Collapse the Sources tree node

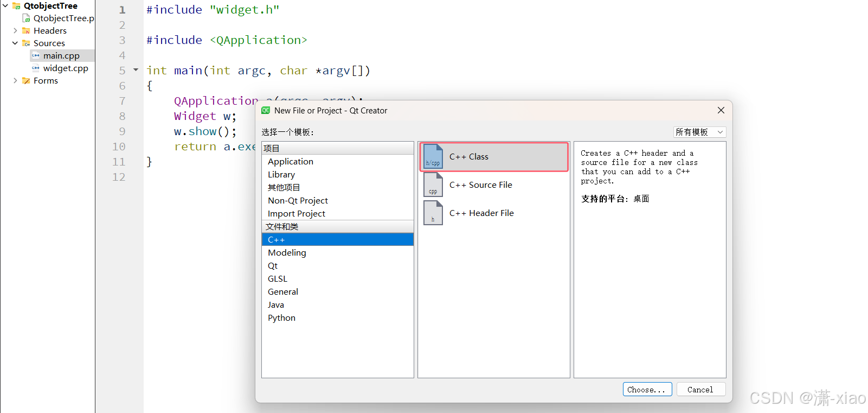coord(15,43)
